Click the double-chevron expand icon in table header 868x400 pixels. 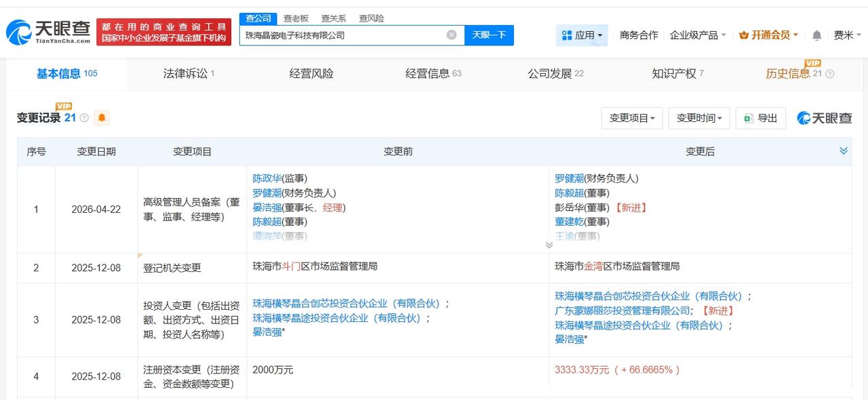click(844, 151)
